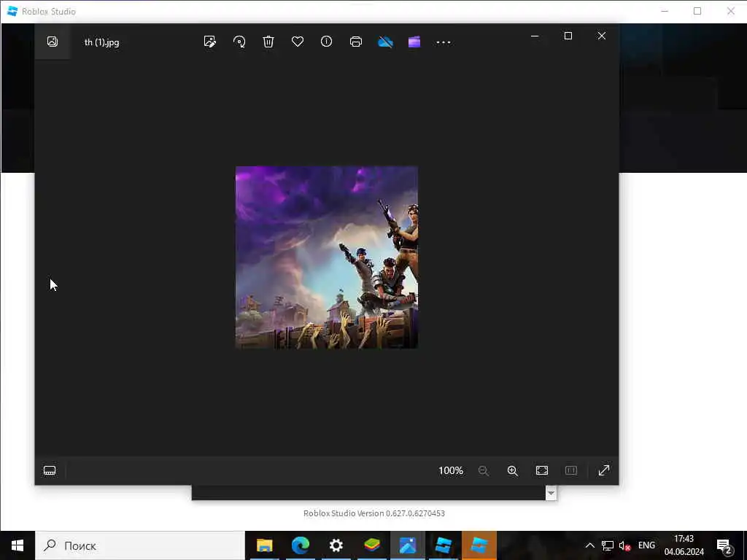Click the Roblox Studio title bar icon

[12, 11]
